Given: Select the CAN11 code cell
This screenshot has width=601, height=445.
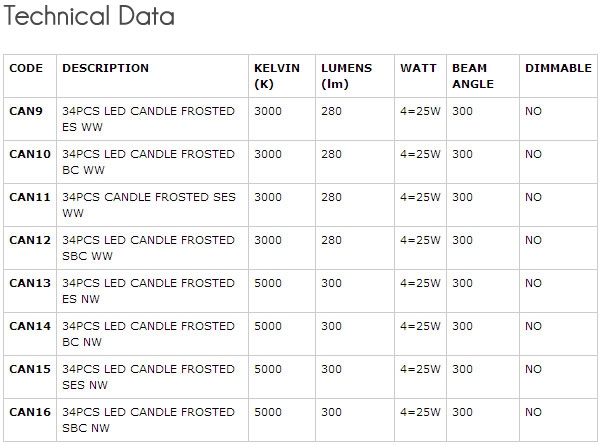Looking at the screenshot, I should point(30,197).
